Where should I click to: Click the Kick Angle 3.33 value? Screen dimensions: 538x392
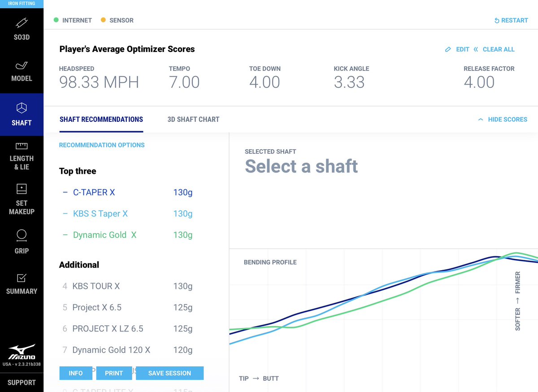(x=349, y=82)
